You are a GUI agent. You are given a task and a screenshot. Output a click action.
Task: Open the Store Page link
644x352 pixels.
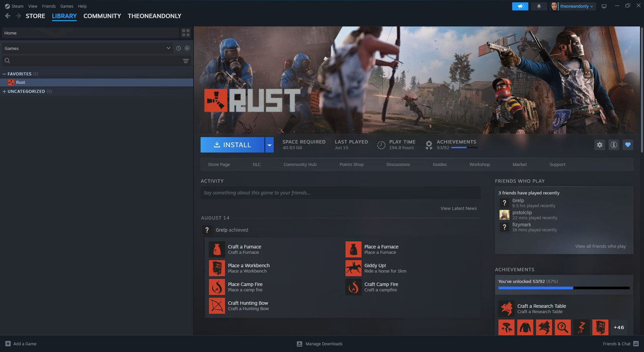click(x=219, y=164)
